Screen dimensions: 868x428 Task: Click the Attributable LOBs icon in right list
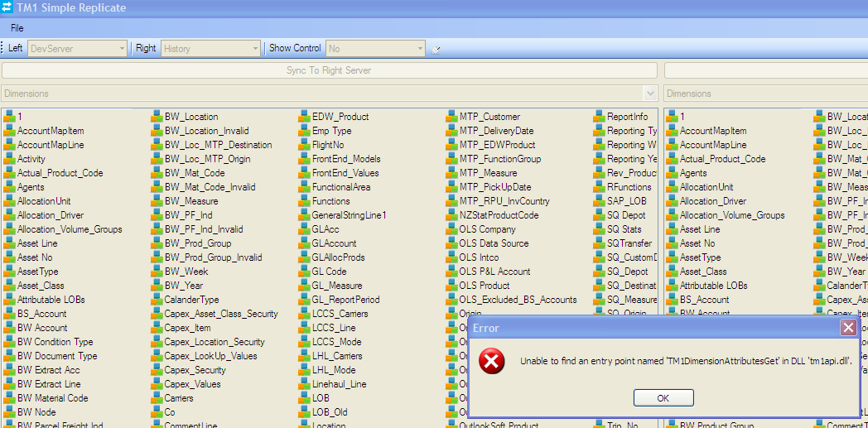671,286
